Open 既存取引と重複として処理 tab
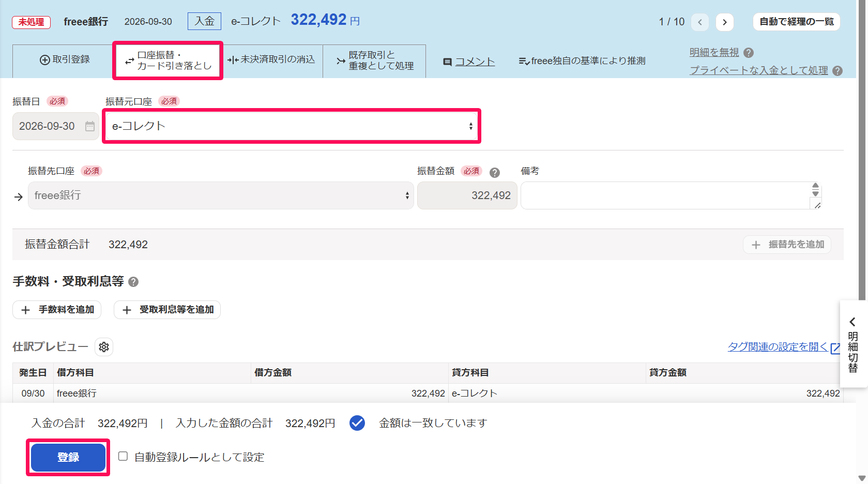Screen dimensions: 868x484 tap(374, 61)
